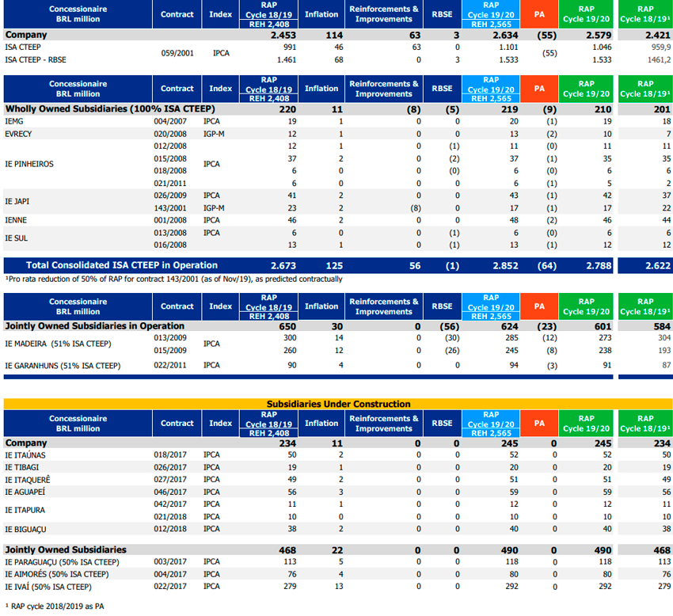Select the IENNE row label
This screenshot has height=616, width=673.
click(16, 220)
